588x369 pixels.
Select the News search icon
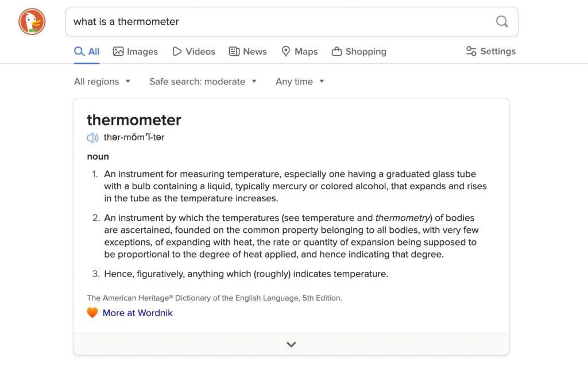point(235,51)
